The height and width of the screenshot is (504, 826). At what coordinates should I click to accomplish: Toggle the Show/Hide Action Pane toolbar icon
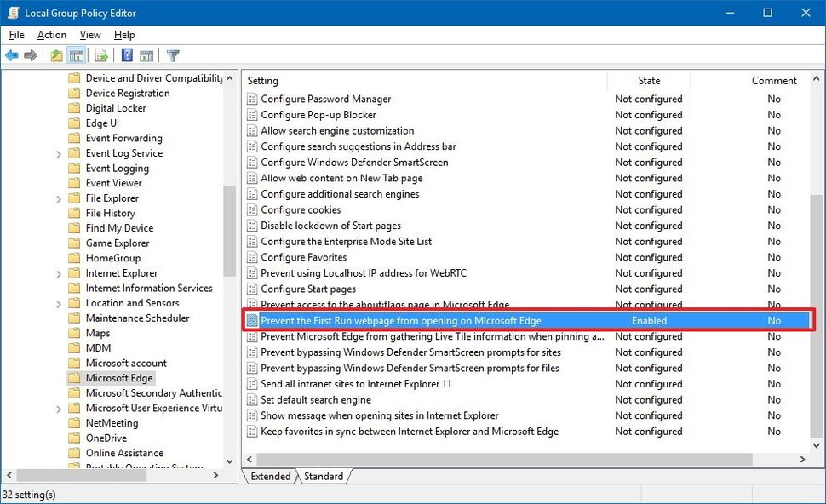(x=146, y=55)
